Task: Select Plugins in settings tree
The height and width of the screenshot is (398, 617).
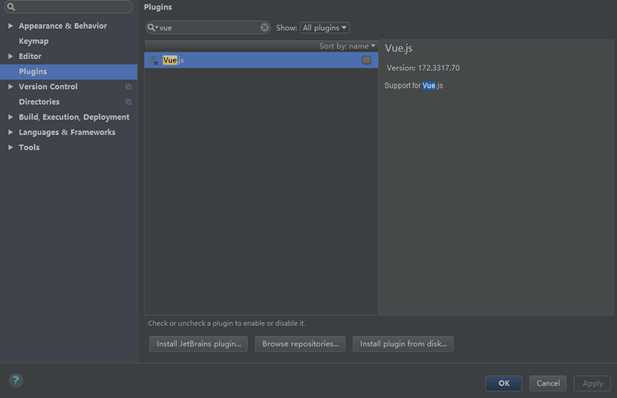Action: point(33,71)
